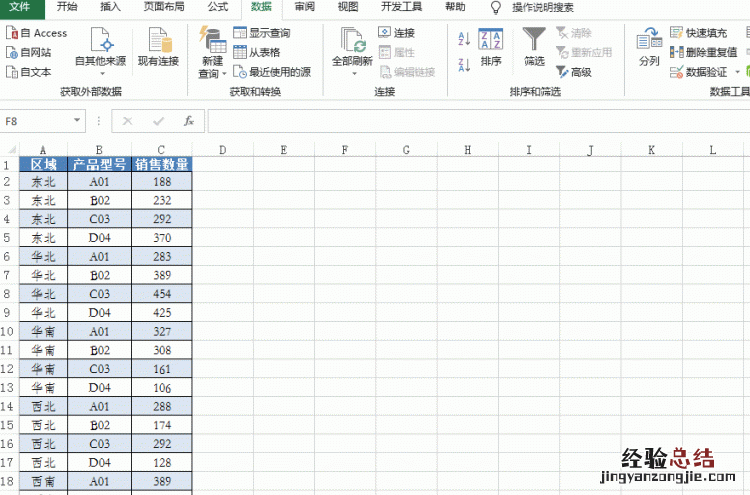The image size is (750, 495).
Task: Open 最近使用的源
Action: 272,72
